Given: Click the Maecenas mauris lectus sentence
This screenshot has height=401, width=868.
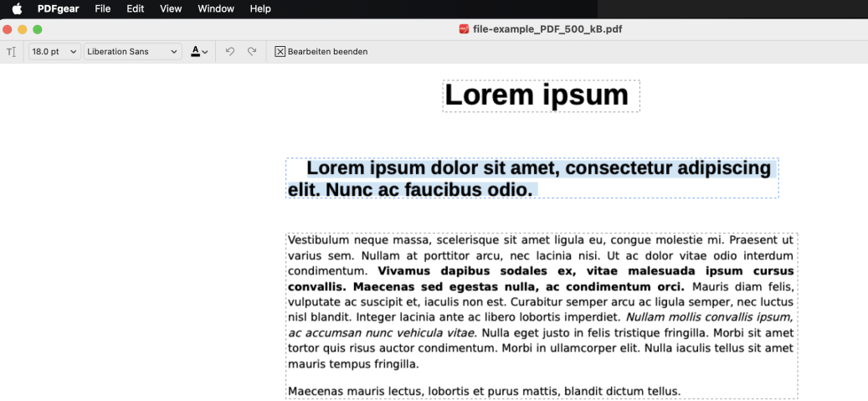Looking at the screenshot, I should [x=485, y=392].
